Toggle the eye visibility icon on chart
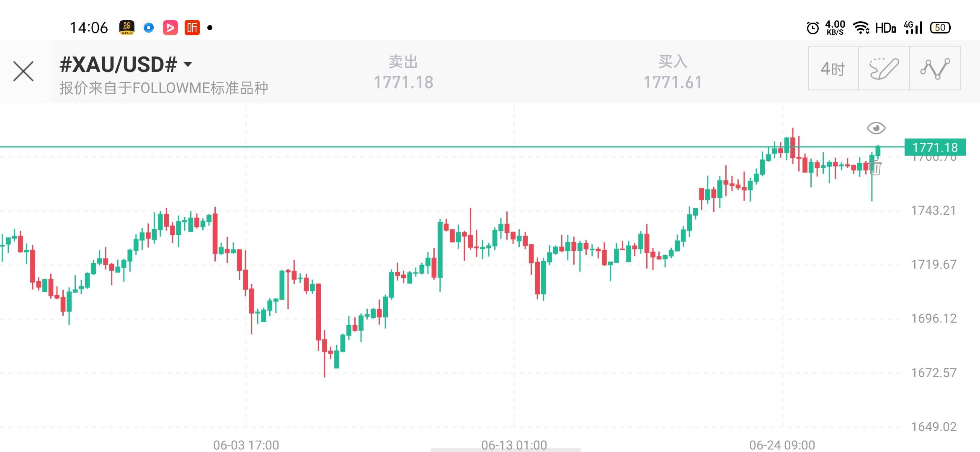Viewport: 980px width, 452px height. [x=876, y=128]
